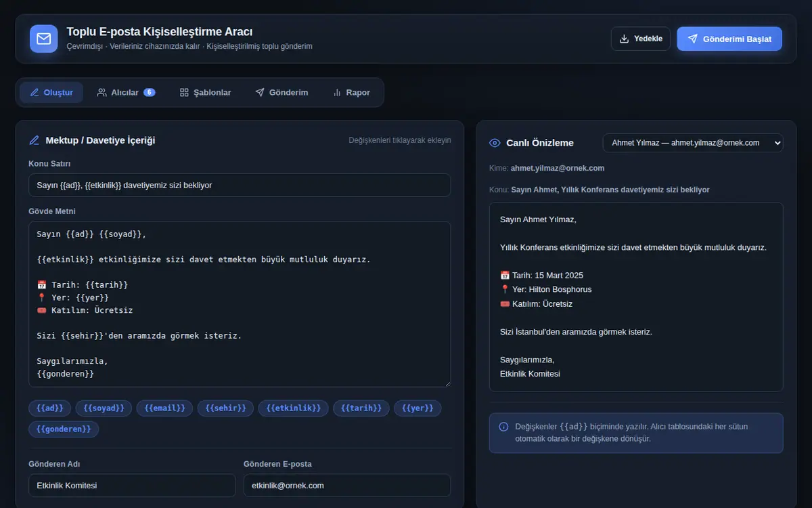Image resolution: width=812 pixels, height=508 pixels.
Task: Click inside the Gövde Metni text area
Action: [240, 304]
